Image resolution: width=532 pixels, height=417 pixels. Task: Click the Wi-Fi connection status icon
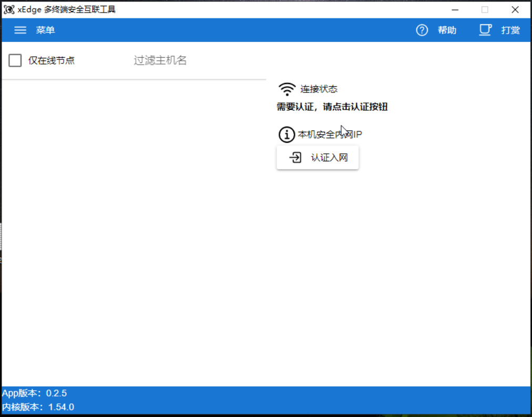[287, 88]
